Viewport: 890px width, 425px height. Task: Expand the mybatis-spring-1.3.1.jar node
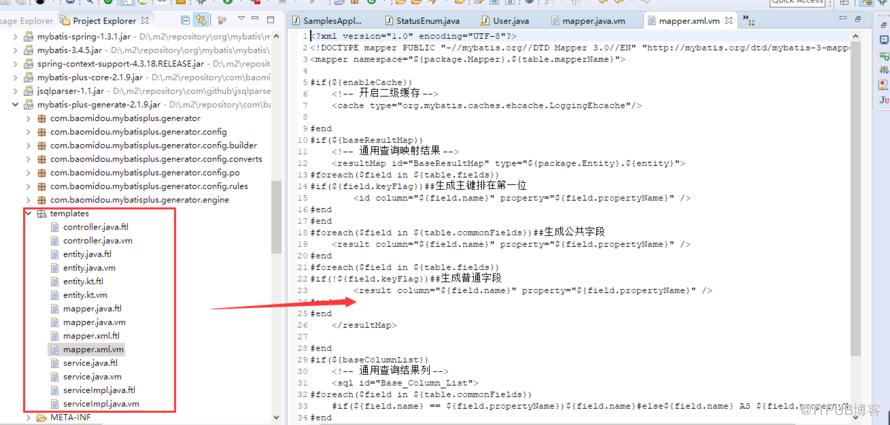tap(16, 36)
